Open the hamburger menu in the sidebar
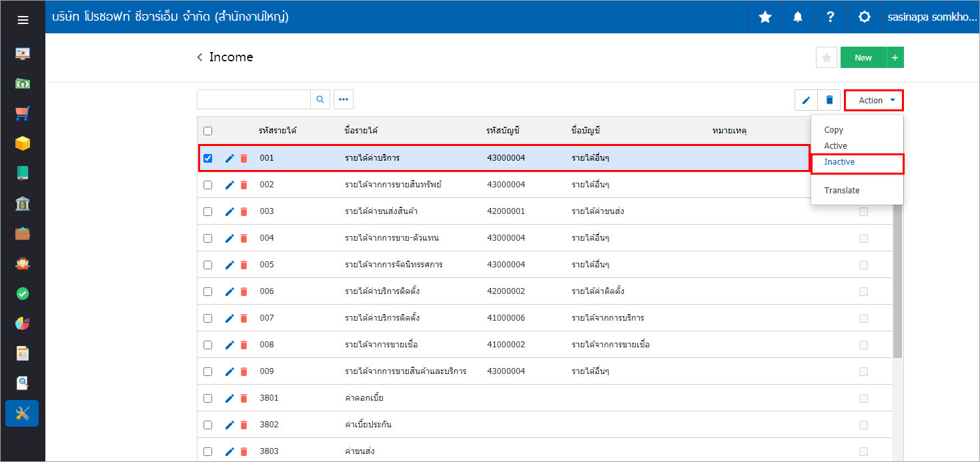Viewport: 980px width, 462px height. pos(23,20)
